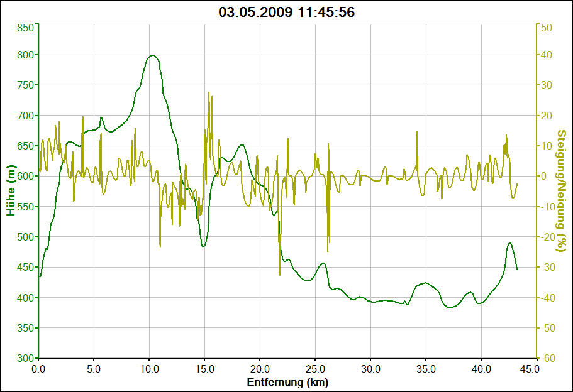
Task: Select the Steigung/Neigung (%) right axis label
Action: (x=562, y=192)
